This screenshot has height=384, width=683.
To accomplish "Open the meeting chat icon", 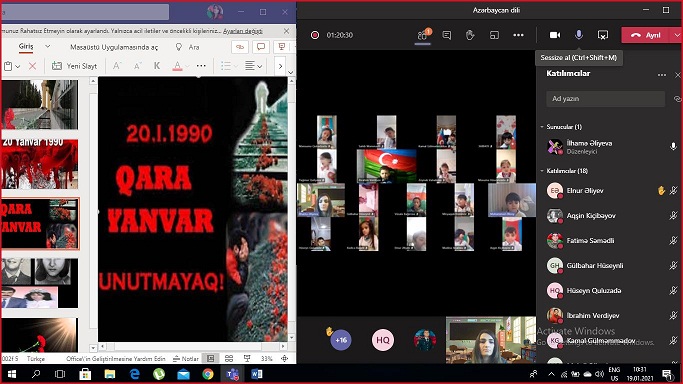I will [446, 35].
